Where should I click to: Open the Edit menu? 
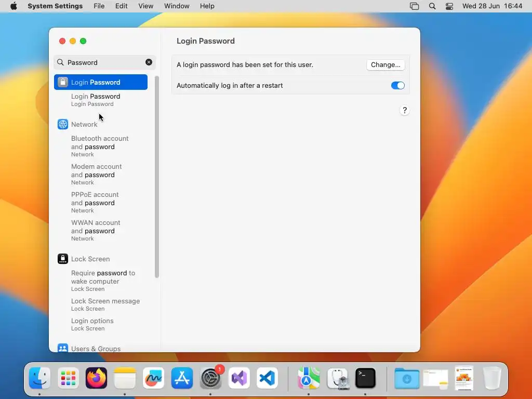coord(121,6)
